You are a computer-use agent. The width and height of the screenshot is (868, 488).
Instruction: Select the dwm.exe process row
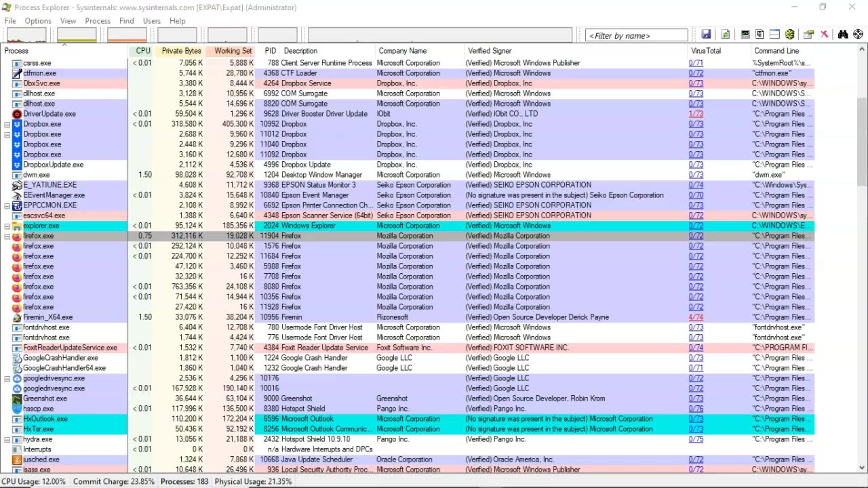point(407,175)
